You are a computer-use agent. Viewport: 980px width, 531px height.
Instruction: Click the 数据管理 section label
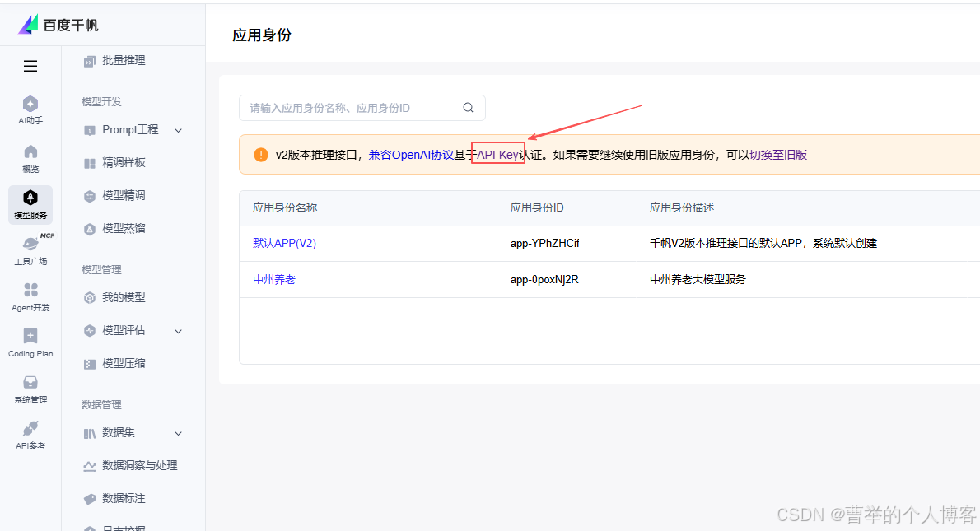coord(101,404)
